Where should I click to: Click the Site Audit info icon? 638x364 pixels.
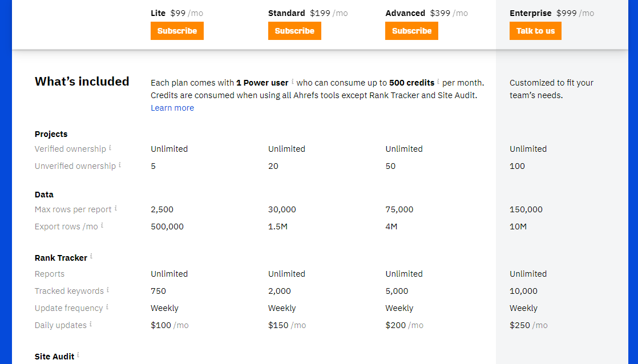(x=78, y=355)
